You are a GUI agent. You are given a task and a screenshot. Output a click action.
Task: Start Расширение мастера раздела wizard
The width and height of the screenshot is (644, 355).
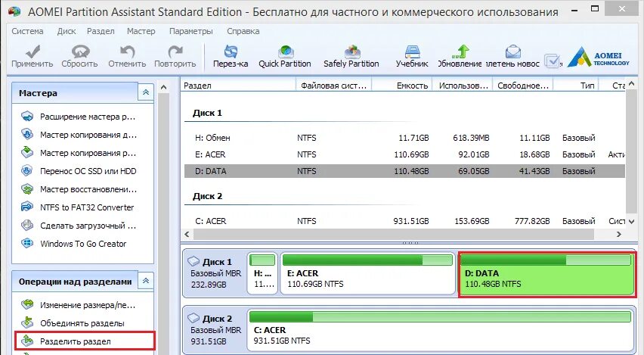79,117
